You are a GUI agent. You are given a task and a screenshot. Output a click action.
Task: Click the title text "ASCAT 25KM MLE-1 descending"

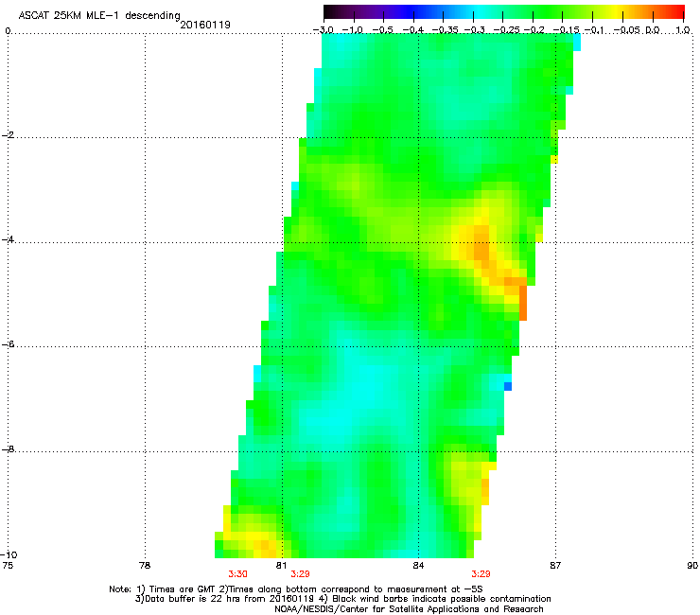[x=99, y=16]
